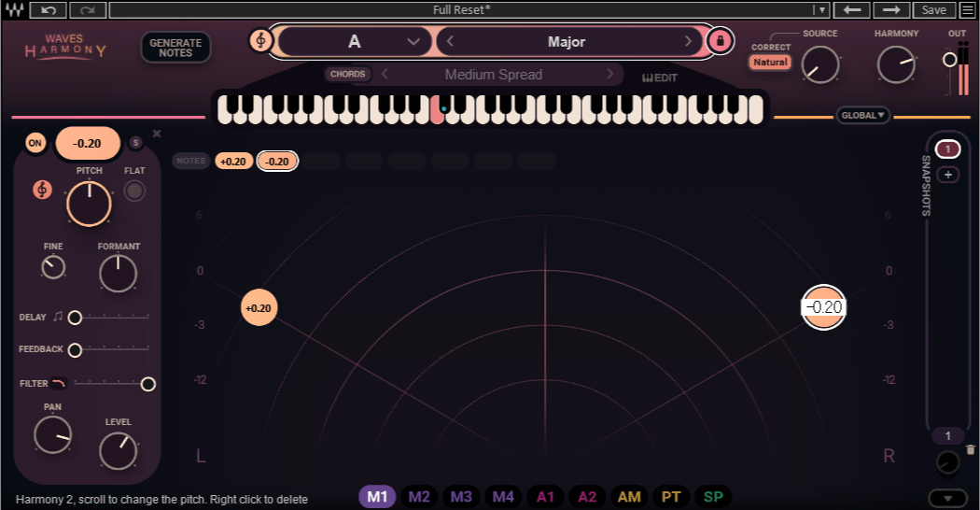Toggle voice ON button

coord(35,143)
